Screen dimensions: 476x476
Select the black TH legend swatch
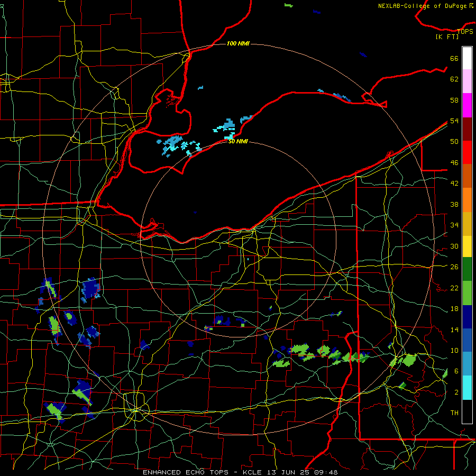point(467,411)
